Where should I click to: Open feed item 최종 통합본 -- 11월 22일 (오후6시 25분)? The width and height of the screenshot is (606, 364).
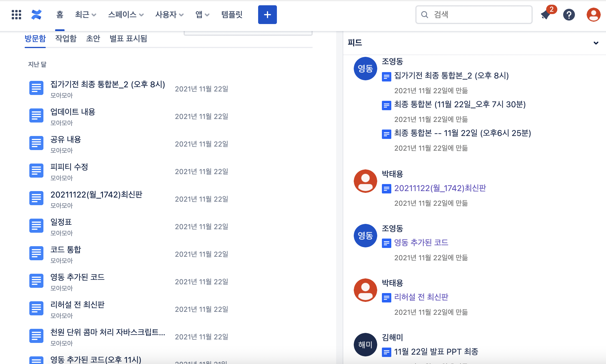click(463, 133)
